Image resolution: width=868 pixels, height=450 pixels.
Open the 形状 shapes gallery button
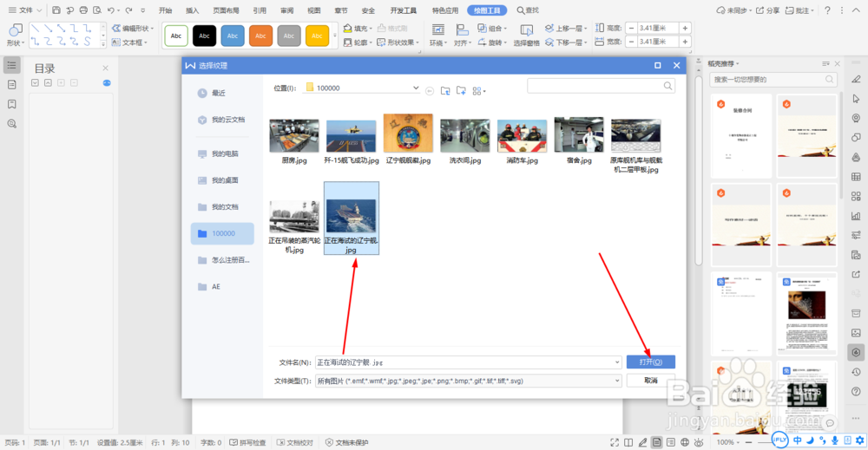[15, 35]
